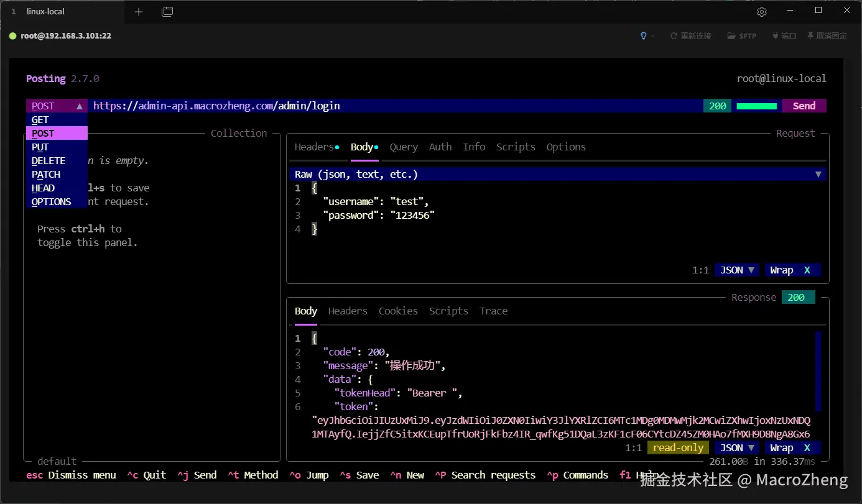Click the split window icon beside plus
Viewport: 862px width, 504px height.
tap(167, 12)
